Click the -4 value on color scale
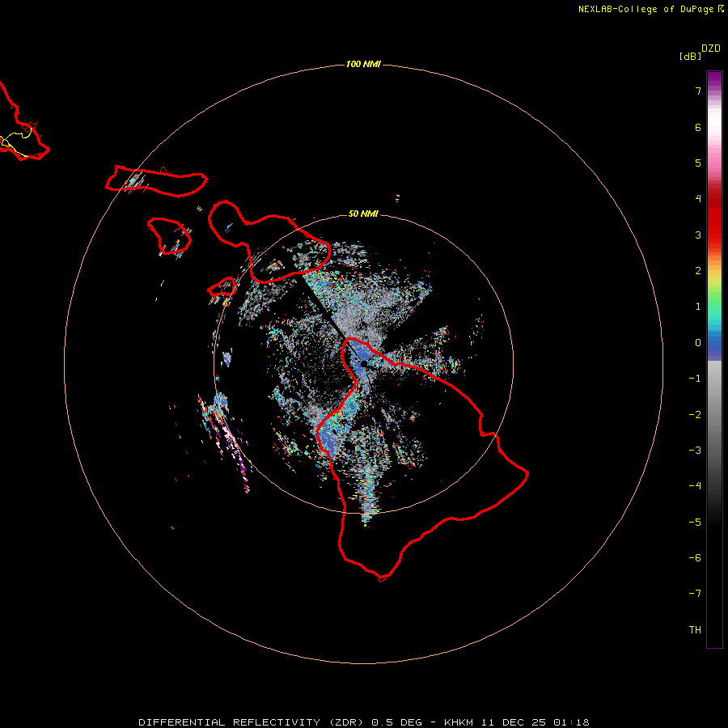This screenshot has width=728, height=728. point(695,486)
